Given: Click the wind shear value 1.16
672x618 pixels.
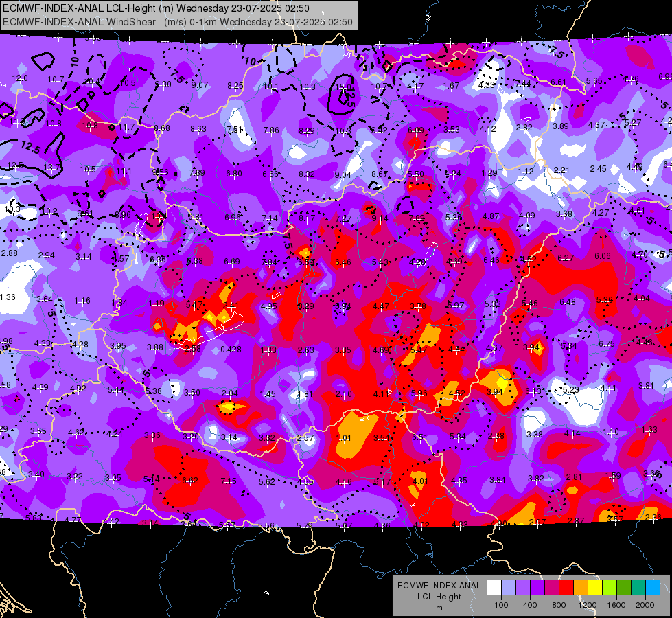Looking at the screenshot, I should coord(82,301).
